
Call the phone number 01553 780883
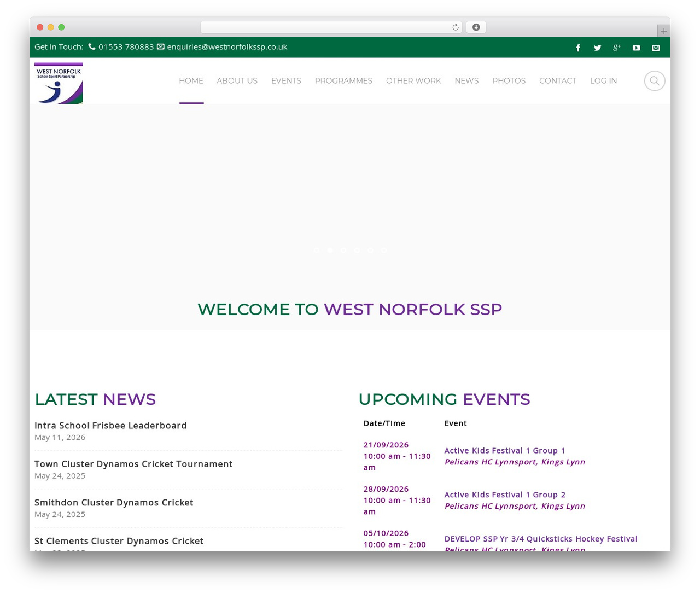126,47
